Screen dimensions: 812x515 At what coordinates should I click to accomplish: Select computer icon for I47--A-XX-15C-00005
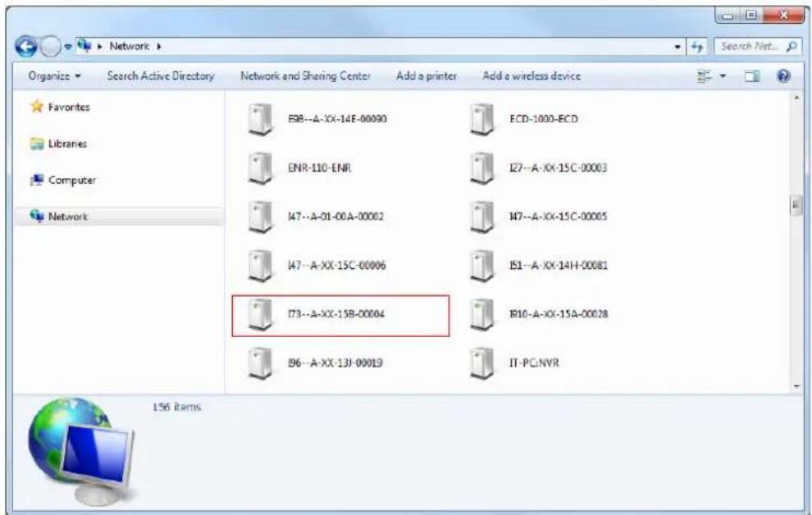coord(481,216)
